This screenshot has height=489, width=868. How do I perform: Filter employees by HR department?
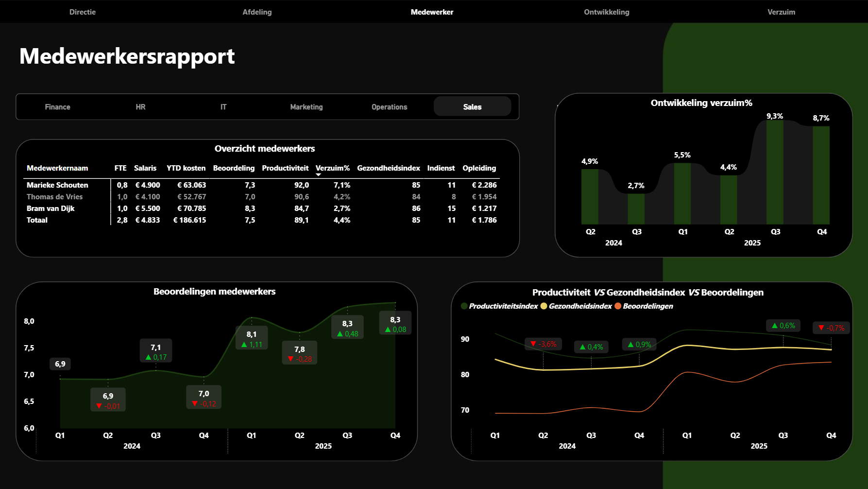(140, 107)
